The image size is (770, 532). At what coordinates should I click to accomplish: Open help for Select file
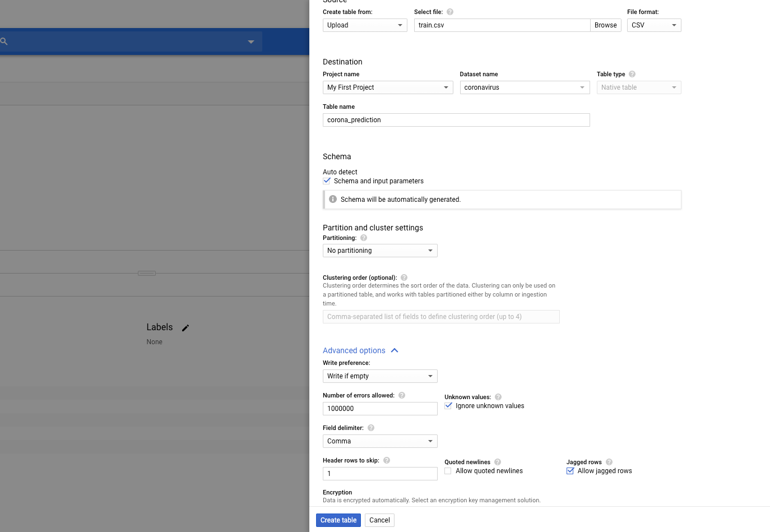tap(450, 12)
